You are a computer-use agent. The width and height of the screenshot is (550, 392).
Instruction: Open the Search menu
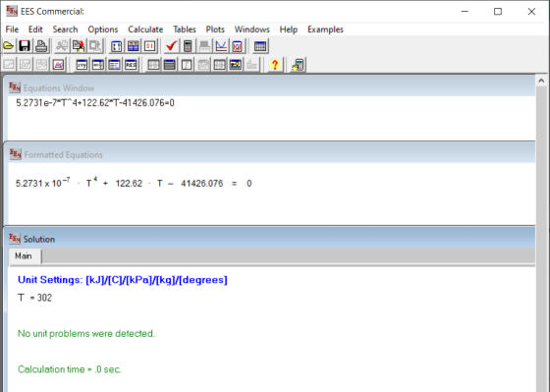[65, 29]
